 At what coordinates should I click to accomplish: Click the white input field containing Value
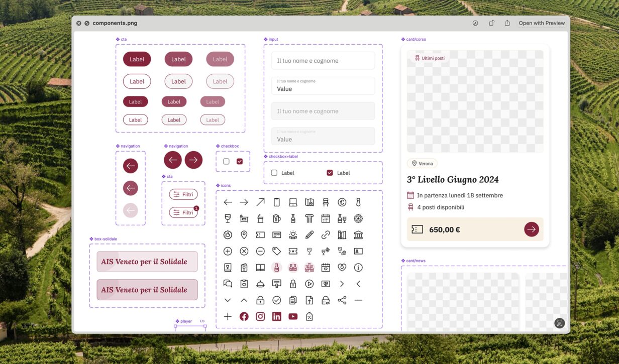click(323, 86)
